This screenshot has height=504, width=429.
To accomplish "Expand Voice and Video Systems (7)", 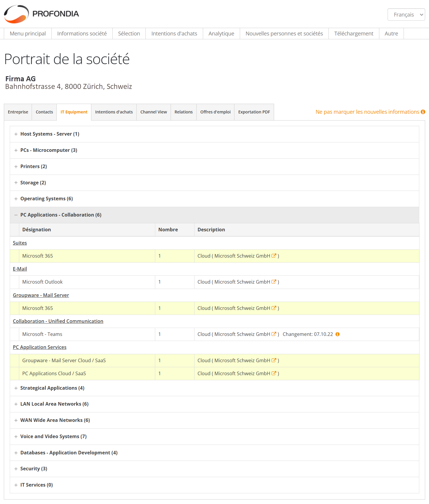I will (214, 437).
